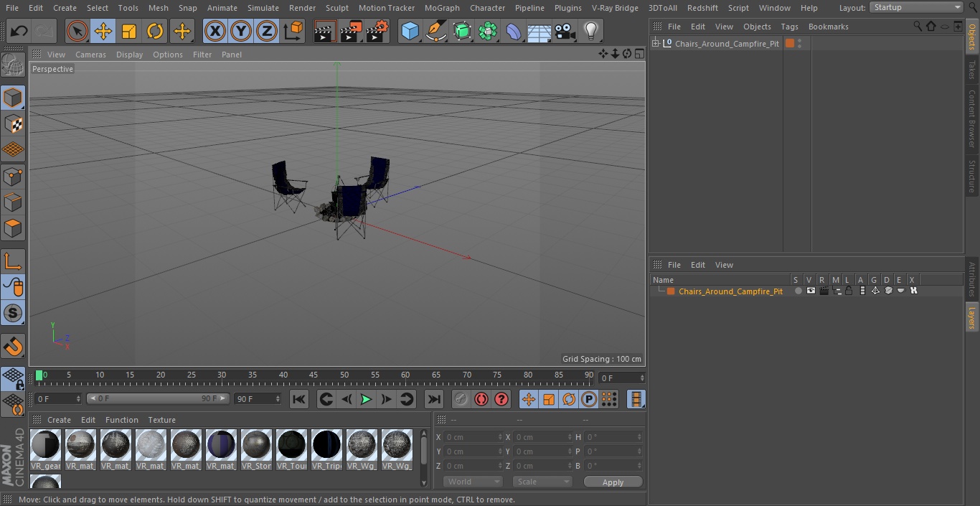Open material manager Create menu
Viewport: 980px width, 506px height.
(59, 420)
